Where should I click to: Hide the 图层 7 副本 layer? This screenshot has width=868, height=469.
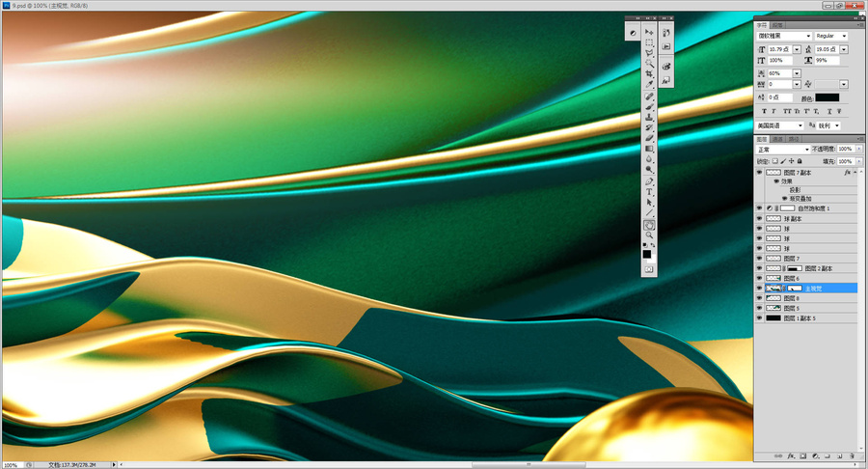[x=760, y=173]
